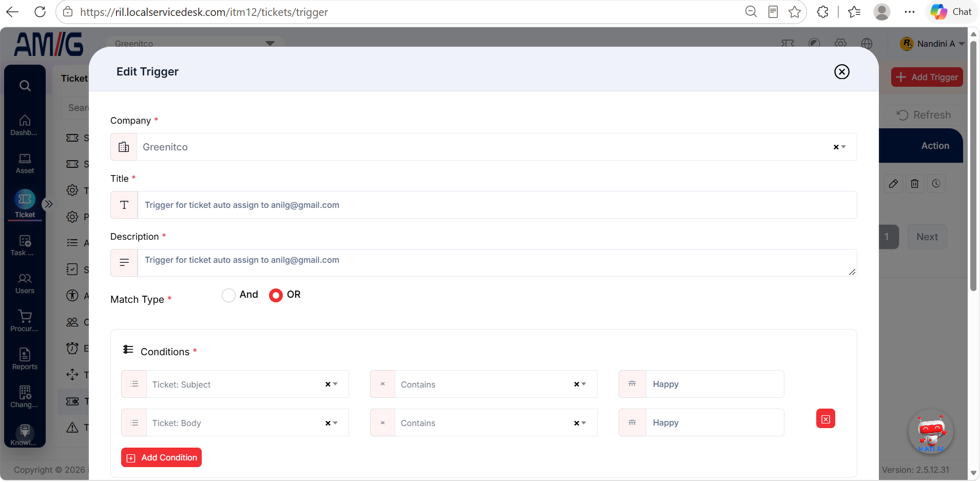Clear the Ticket: Body field selection
This screenshot has height=482, width=980.
tap(328, 423)
